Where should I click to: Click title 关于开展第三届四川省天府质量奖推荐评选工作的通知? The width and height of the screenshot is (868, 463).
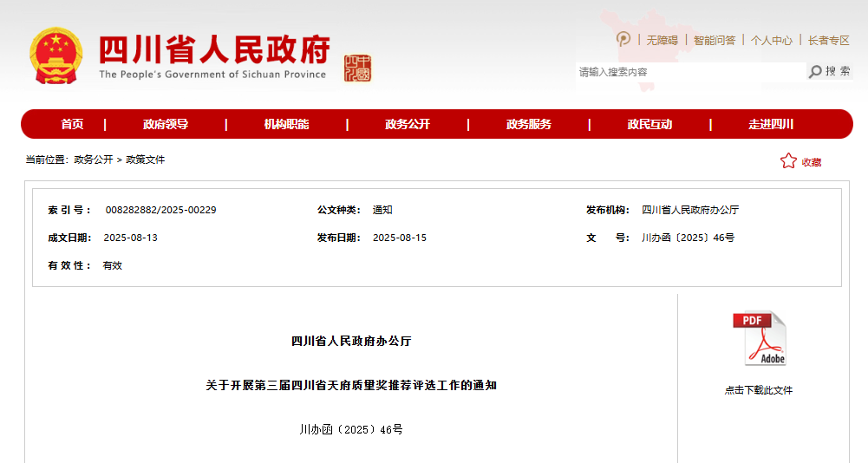(x=351, y=385)
